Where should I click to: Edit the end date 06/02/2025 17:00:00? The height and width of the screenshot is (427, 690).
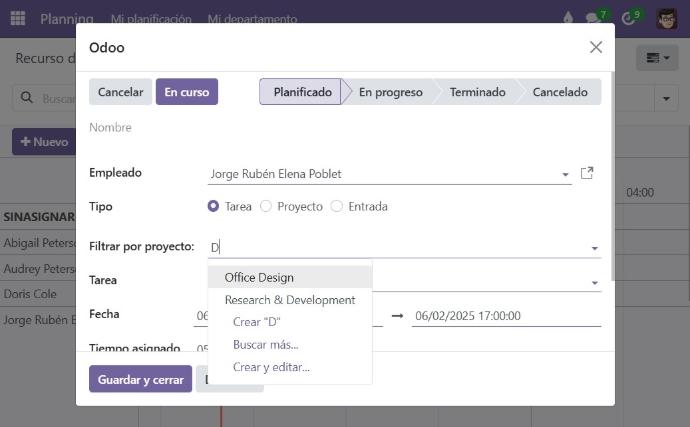506,316
